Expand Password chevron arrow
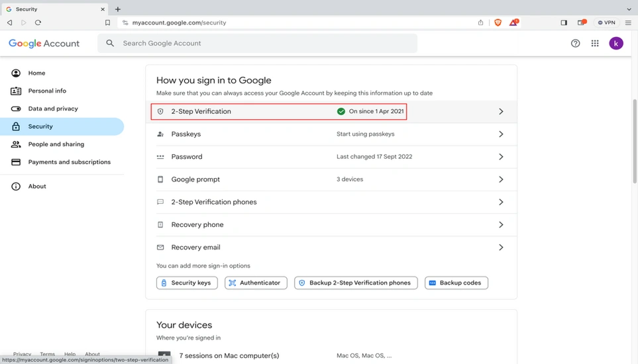638x364 pixels. pyautogui.click(x=501, y=157)
